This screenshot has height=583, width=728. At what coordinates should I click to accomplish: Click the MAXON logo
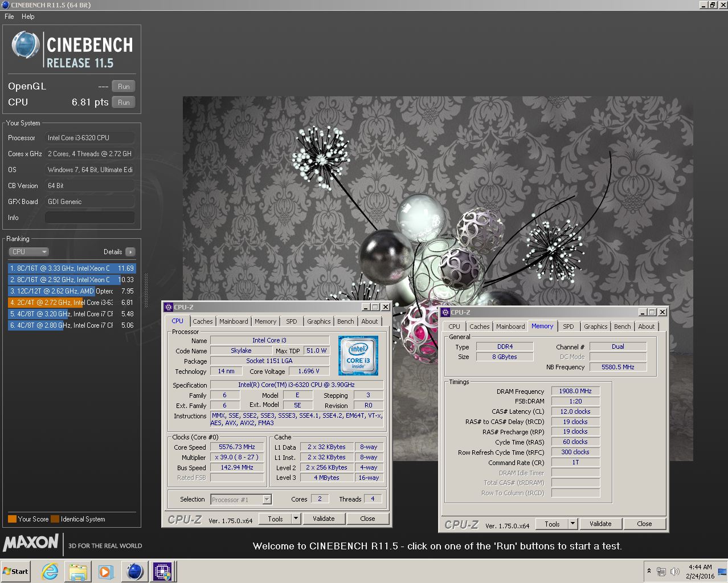click(x=31, y=543)
